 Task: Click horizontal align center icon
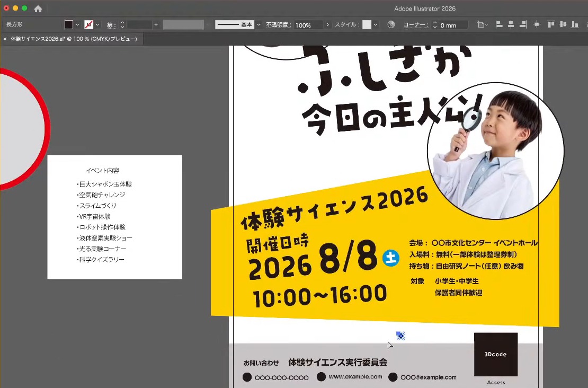511,25
